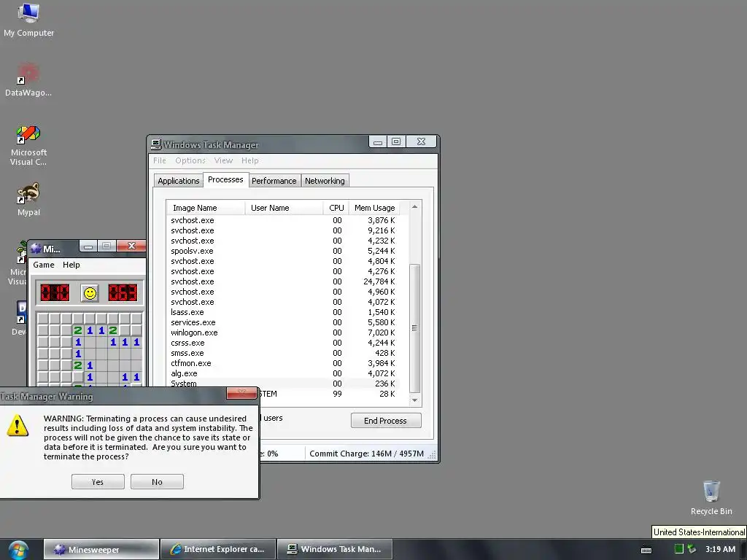747x560 pixels.
Task: Select the alg.exe process row
Action: [283, 373]
